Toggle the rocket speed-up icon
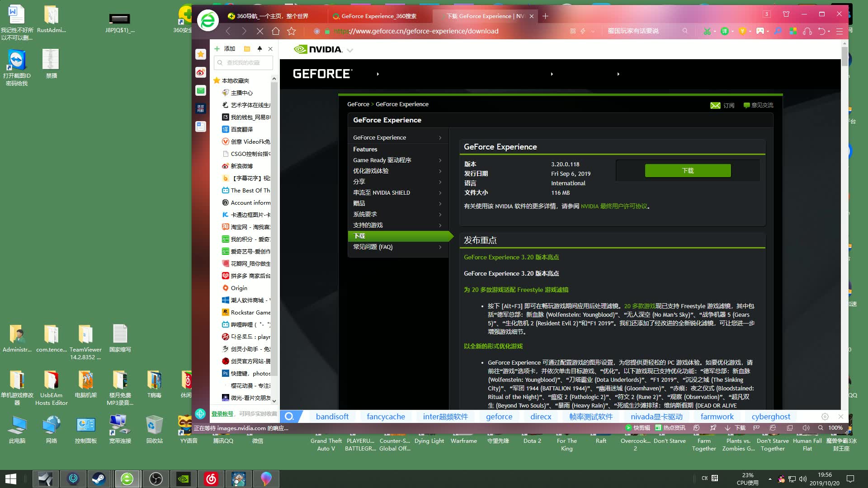Screen dimensions: 868x488 [713, 428]
